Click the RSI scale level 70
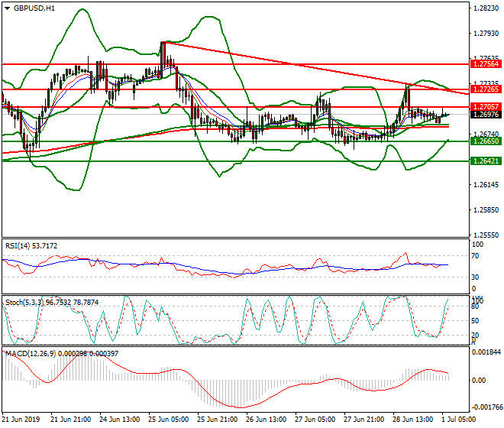The image size is (504, 428). click(x=475, y=256)
